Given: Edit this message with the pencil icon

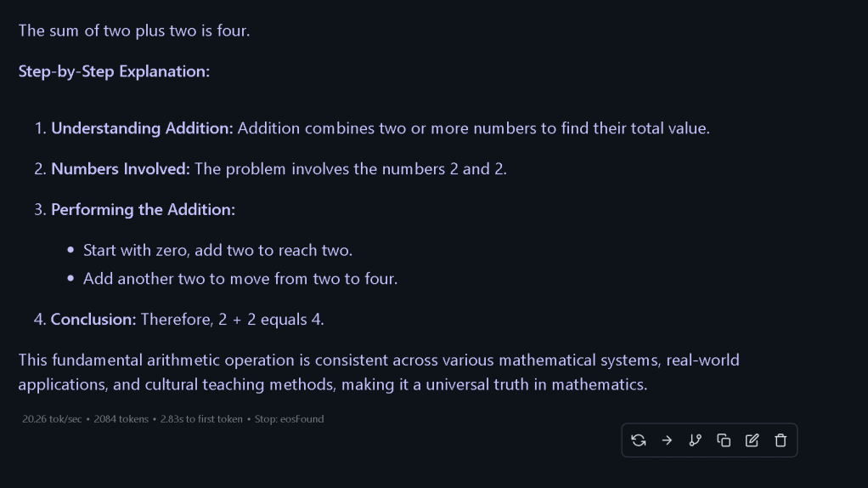Looking at the screenshot, I should pos(752,440).
